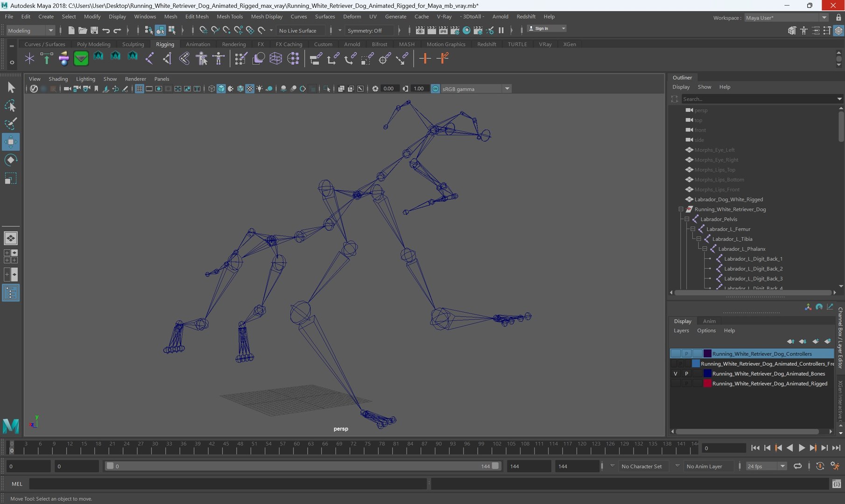Image resolution: width=845 pixels, height=504 pixels.
Task: Collapse the Running_White_Retriever_Dog node
Action: (681, 209)
